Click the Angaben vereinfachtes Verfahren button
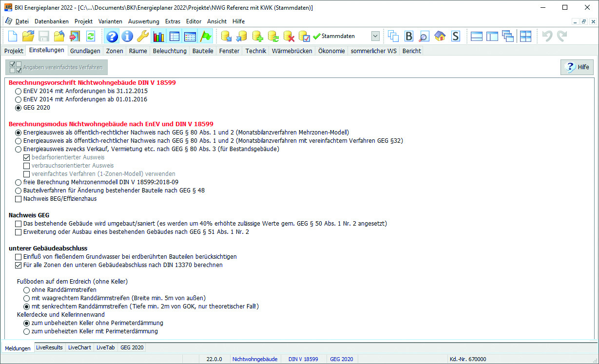The height and width of the screenshot is (364, 599). tap(56, 67)
